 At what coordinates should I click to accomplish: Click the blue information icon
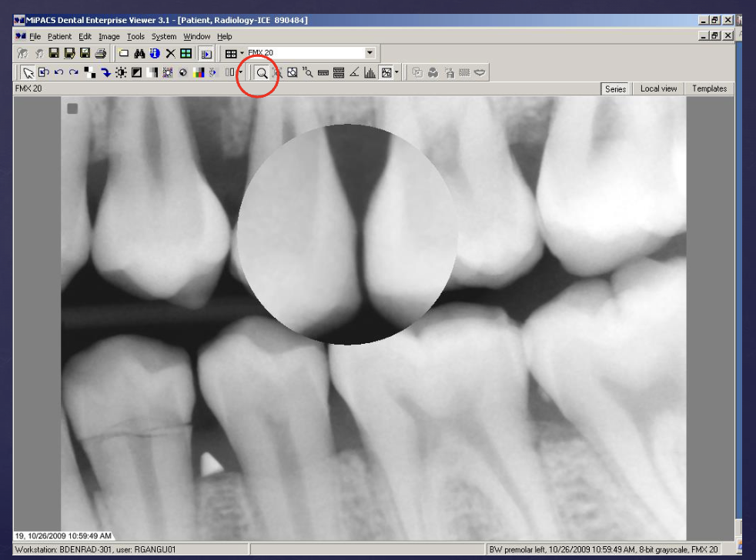(x=155, y=53)
